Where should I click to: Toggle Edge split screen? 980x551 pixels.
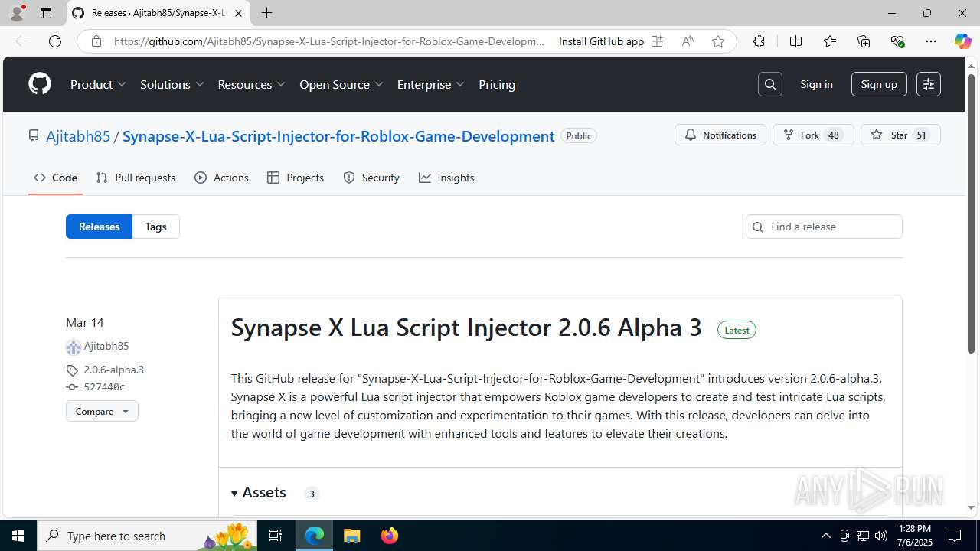point(795,41)
